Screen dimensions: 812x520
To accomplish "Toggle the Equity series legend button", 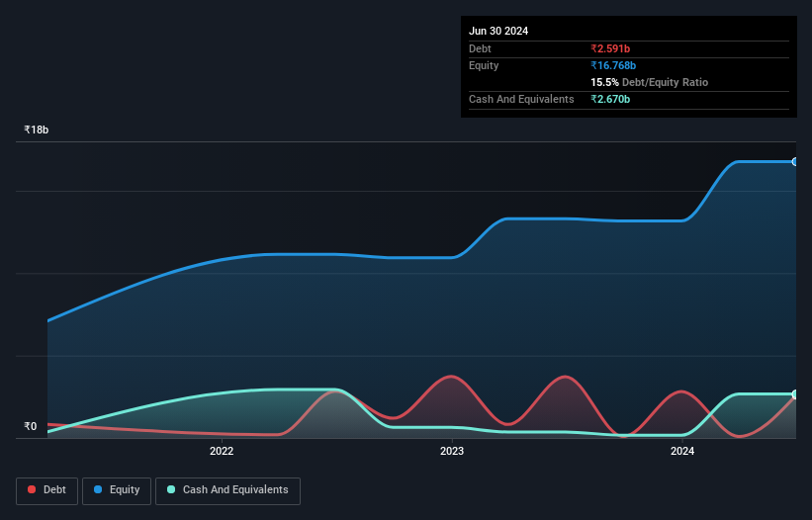I will tap(117, 490).
